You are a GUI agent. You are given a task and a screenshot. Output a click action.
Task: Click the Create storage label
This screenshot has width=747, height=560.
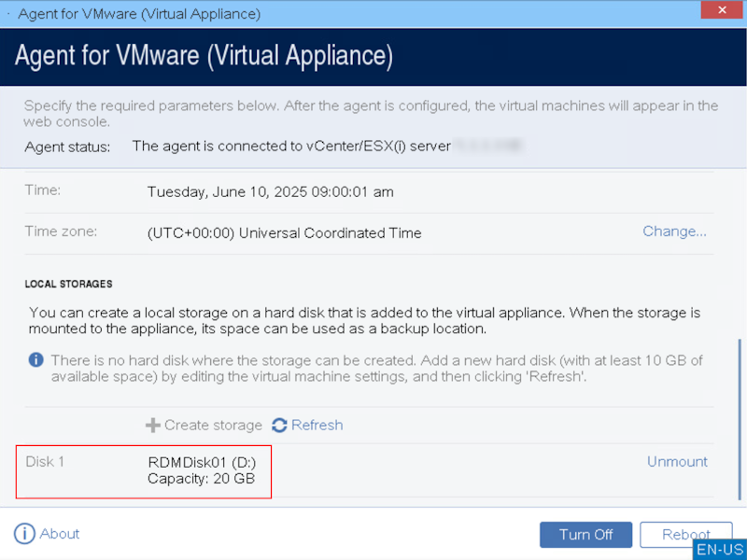click(213, 425)
